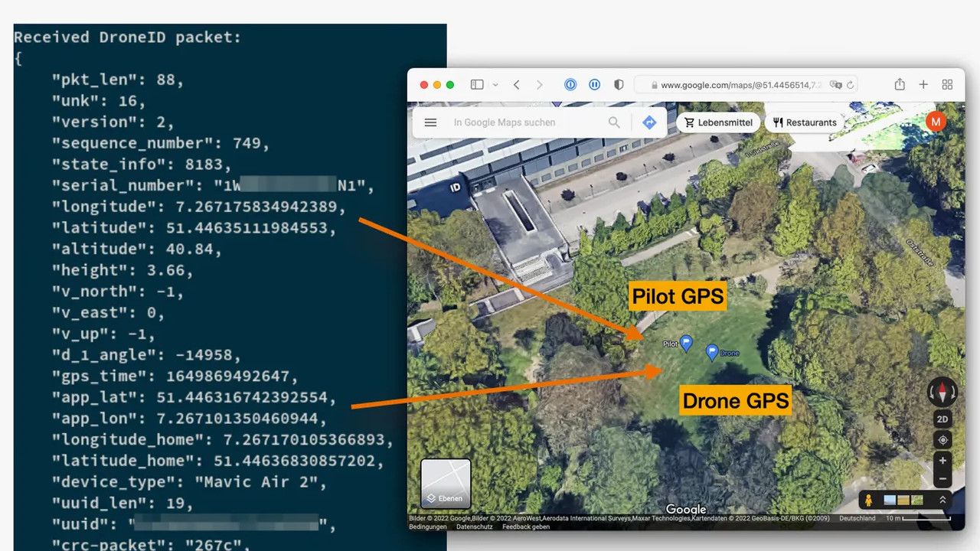Click the magnifier search icon in Maps
980x551 pixels.
tap(614, 122)
